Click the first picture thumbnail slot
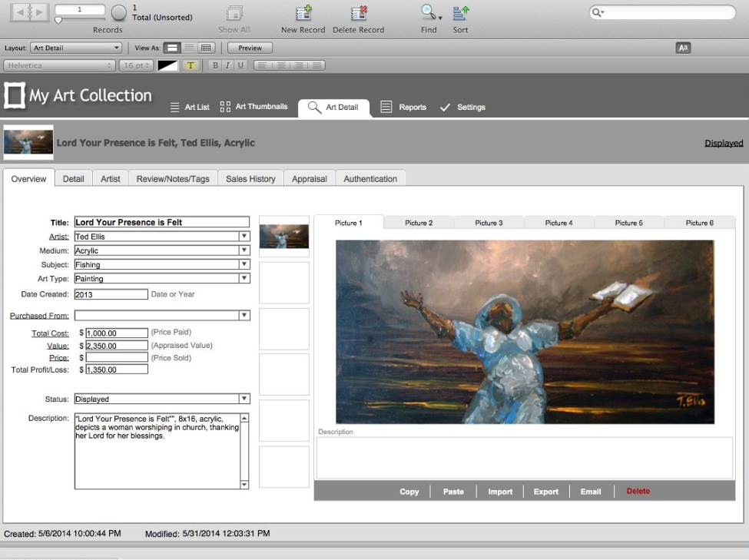This screenshot has height=560, width=749. [283, 236]
